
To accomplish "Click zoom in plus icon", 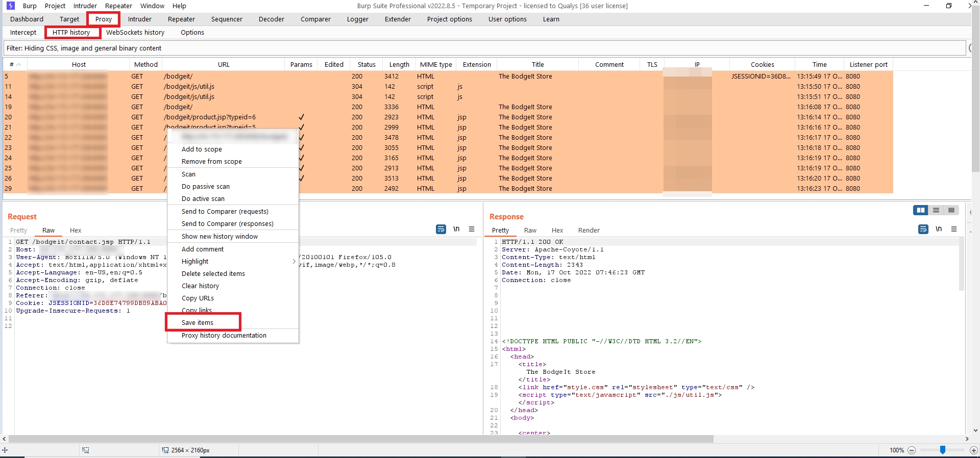I will 973,450.
